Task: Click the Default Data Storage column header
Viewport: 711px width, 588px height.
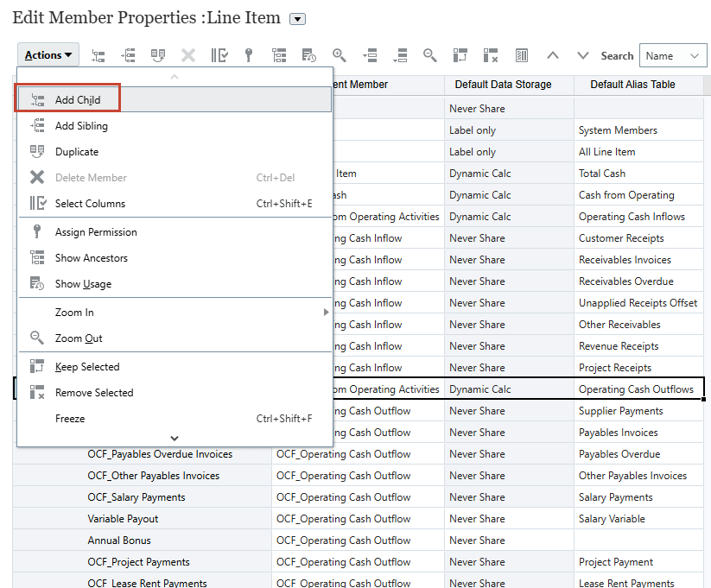Action: [x=509, y=85]
